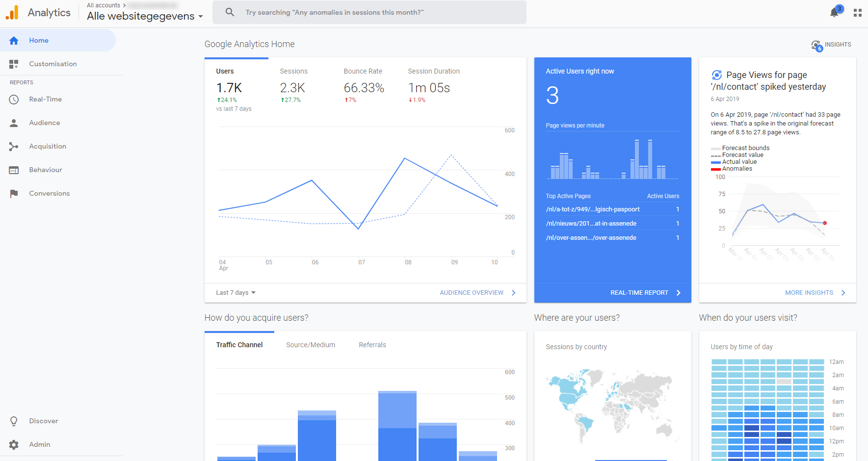Screen dimensions: 868x461
Task: Open the Google apps grid icon
Action: (858, 13)
